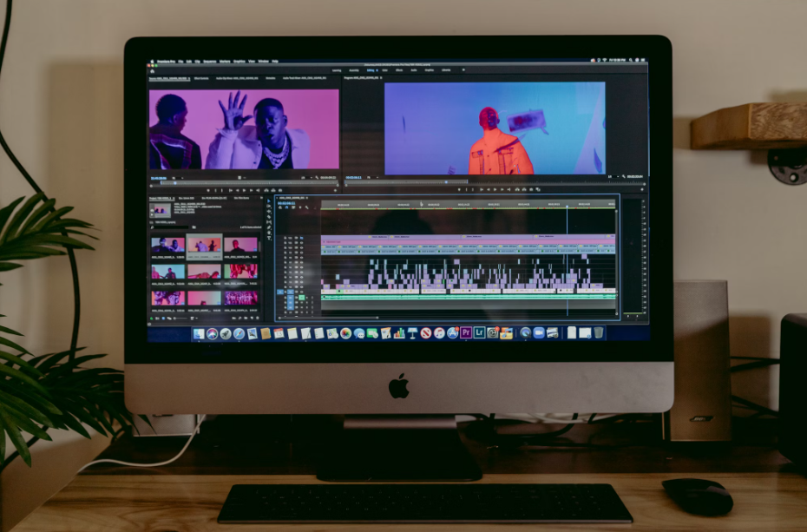
Task: Play the Program monitor
Action: (495, 190)
